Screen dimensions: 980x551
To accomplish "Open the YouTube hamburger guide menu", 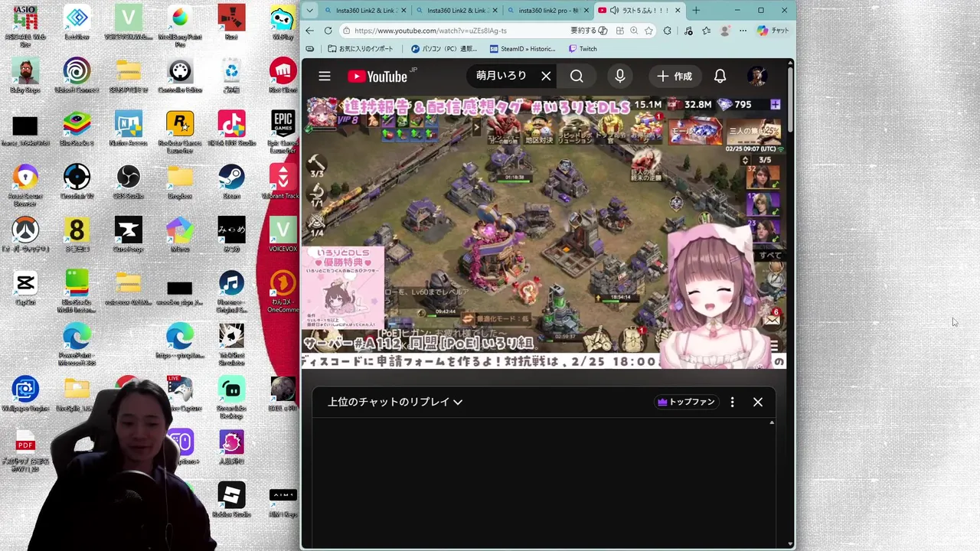I will (325, 76).
